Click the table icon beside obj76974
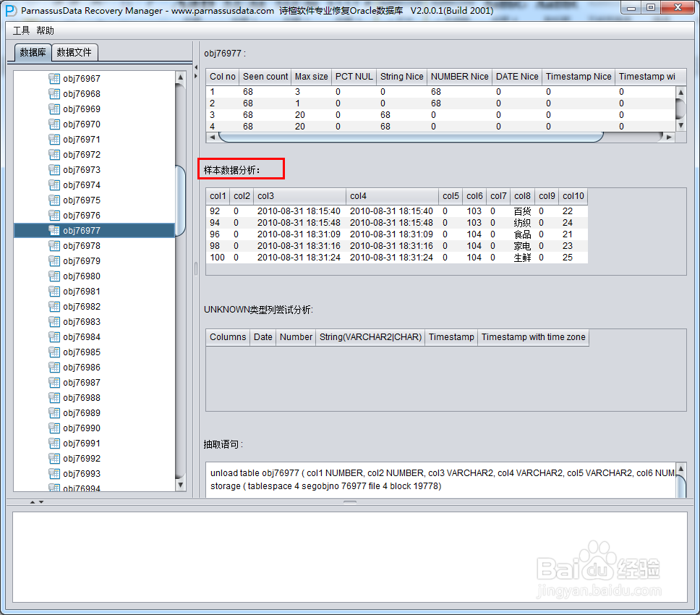The image size is (700, 615). (54, 185)
